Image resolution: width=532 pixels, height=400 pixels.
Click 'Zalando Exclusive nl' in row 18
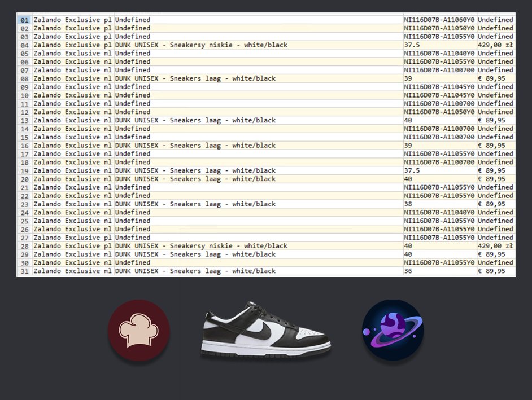(73, 162)
